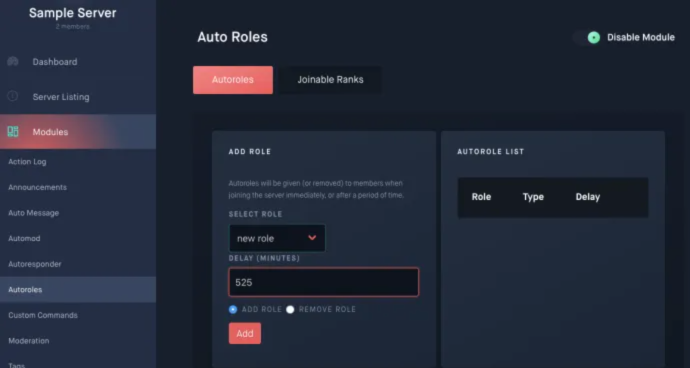Select the Remove Role radio button
Viewport: 690px width, 368px height.
click(290, 309)
